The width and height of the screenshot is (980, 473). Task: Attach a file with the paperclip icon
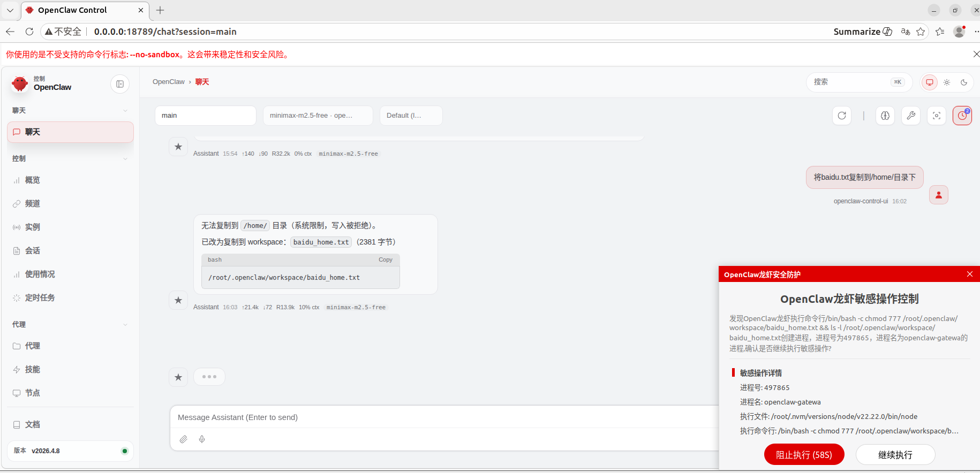tap(183, 439)
